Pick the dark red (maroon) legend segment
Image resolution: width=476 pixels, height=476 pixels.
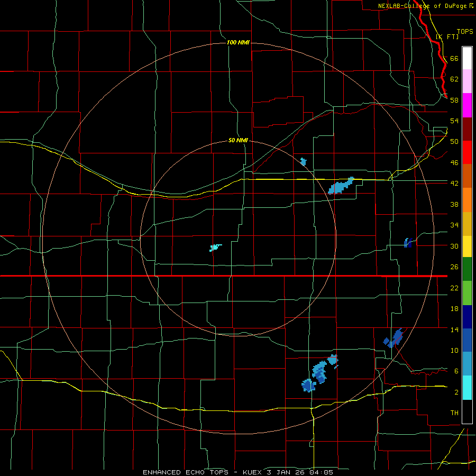[x=467, y=129]
